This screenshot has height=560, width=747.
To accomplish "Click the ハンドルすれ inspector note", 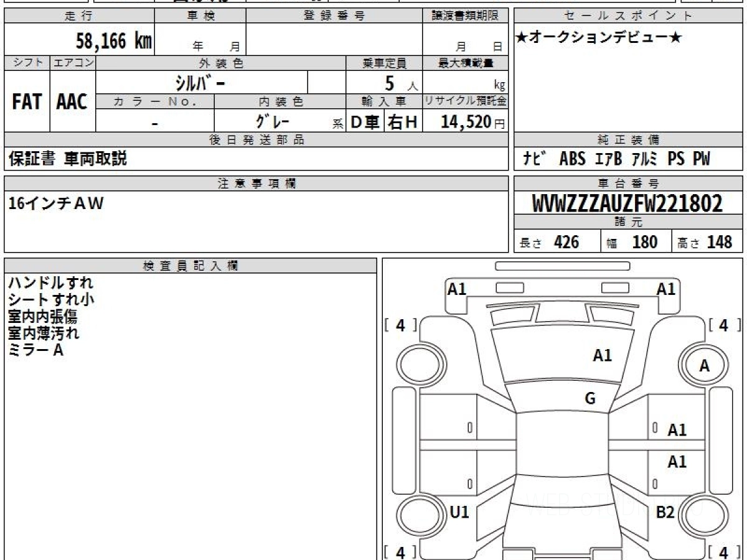I will click(50, 283).
